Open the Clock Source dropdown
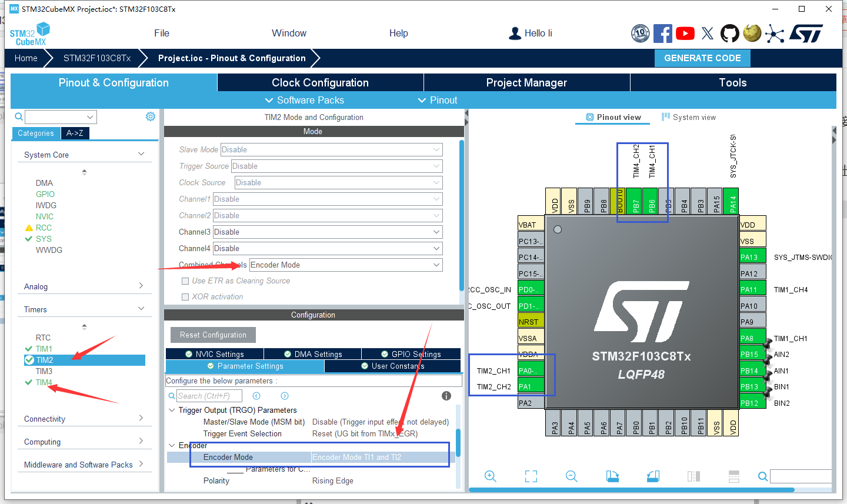 tap(339, 183)
